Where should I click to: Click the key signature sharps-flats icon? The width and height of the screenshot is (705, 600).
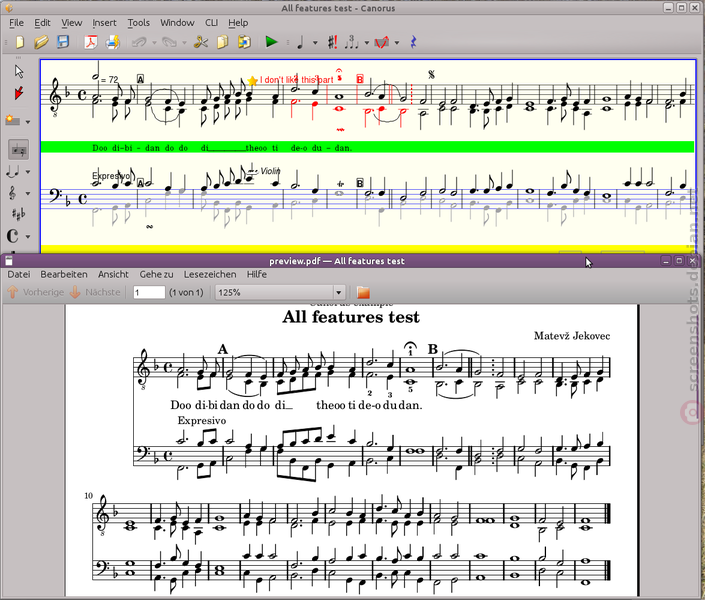coord(18,214)
